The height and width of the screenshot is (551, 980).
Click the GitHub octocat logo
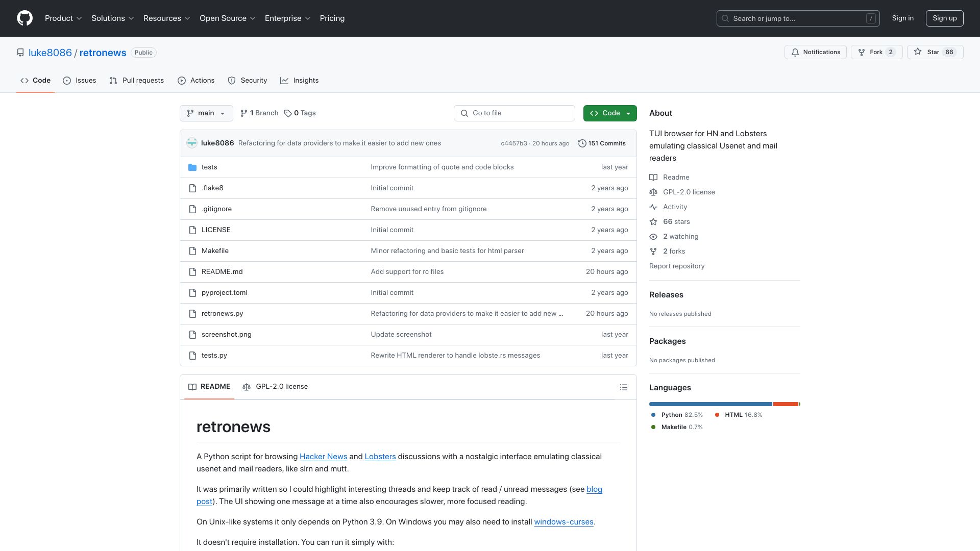[x=24, y=18]
